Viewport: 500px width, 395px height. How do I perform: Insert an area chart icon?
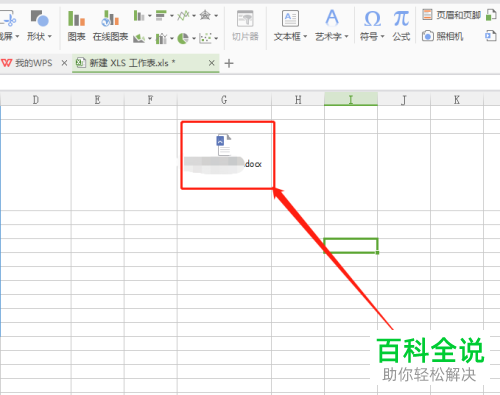(x=139, y=38)
